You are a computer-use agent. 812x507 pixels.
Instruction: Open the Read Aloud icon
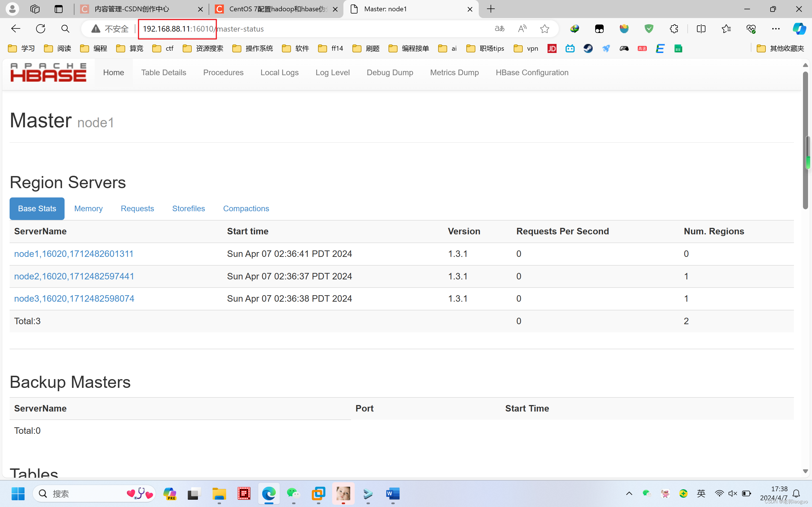522,29
